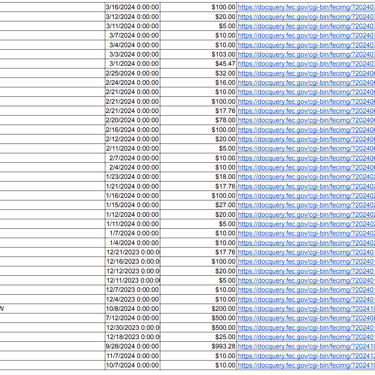Select the date cell 2/11/2024 0:00:00
Image resolution: width=375 pixels, height=375 pixels.
tap(133, 148)
